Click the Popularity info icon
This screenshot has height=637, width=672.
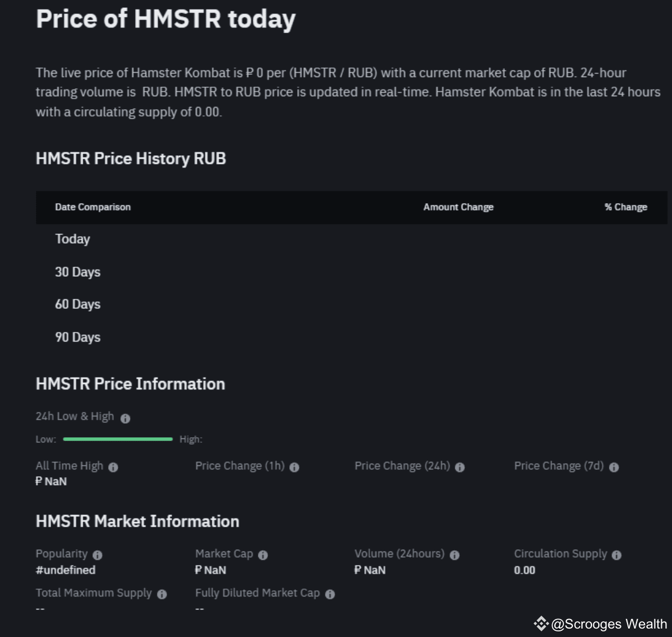[97, 555]
